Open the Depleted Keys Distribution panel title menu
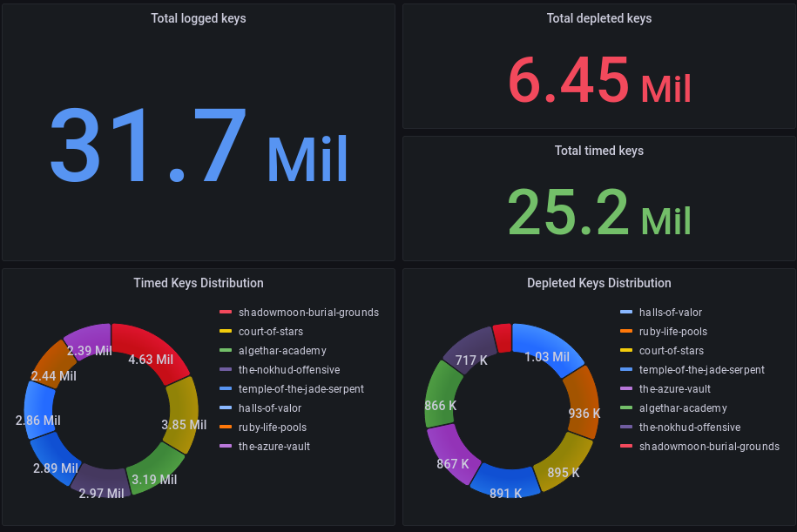797x532 pixels. click(598, 283)
